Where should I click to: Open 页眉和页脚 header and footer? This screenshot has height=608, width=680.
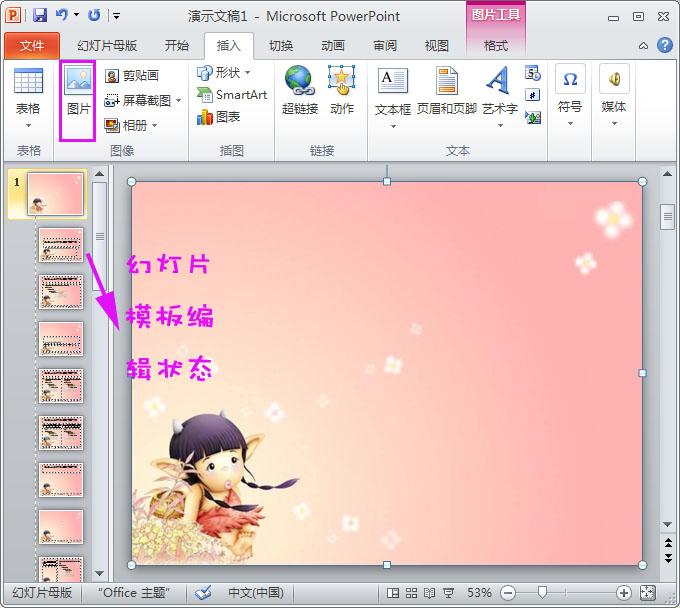point(447,91)
